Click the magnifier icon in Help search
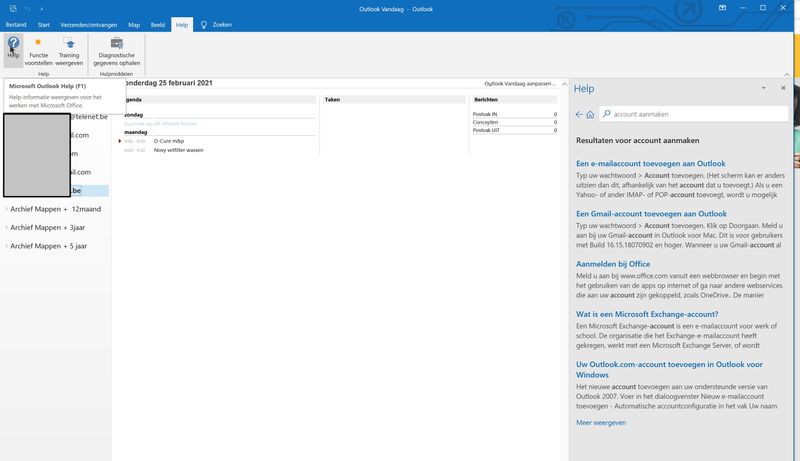The height and width of the screenshot is (461, 800). (606, 114)
